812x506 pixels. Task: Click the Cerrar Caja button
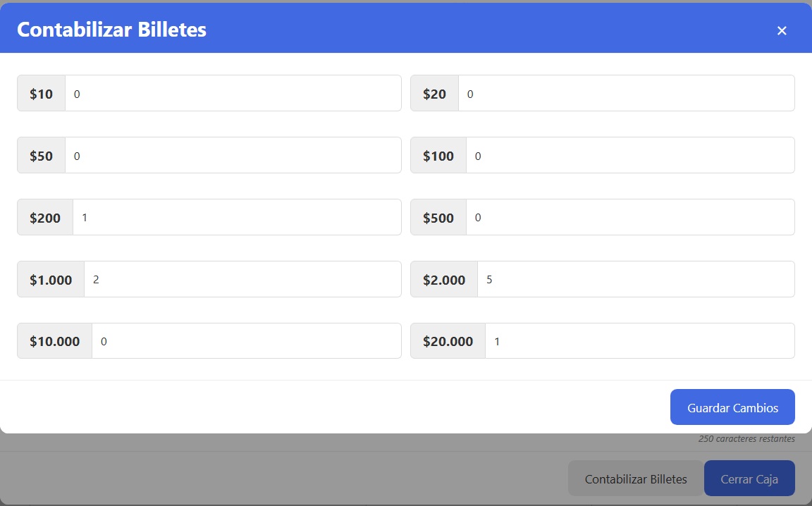click(749, 479)
